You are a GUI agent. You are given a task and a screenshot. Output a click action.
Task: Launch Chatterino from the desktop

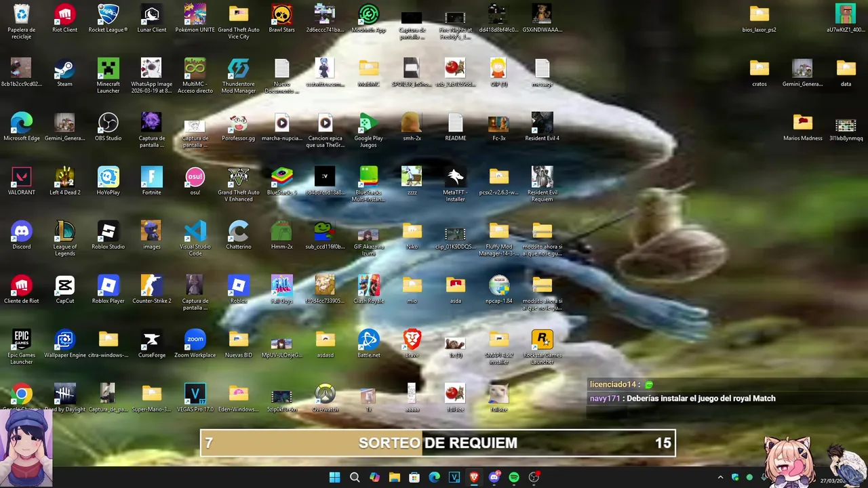239,235
